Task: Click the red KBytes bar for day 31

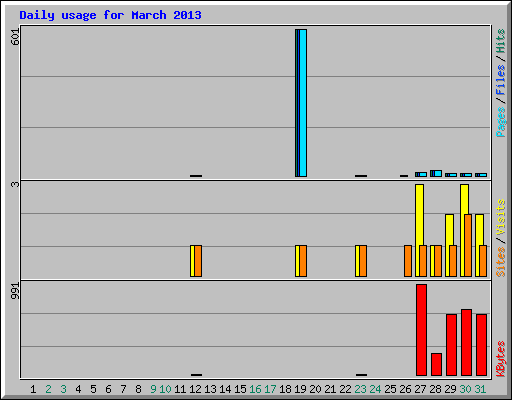Action: (x=481, y=345)
